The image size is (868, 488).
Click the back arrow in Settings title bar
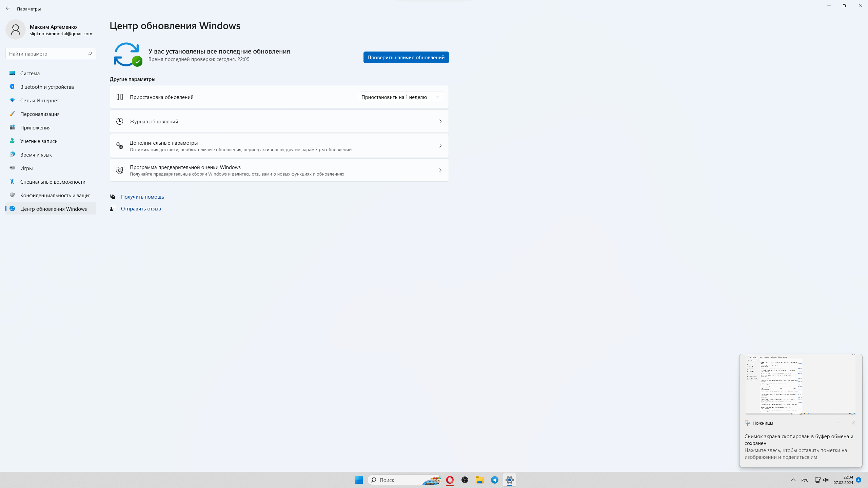click(x=8, y=8)
